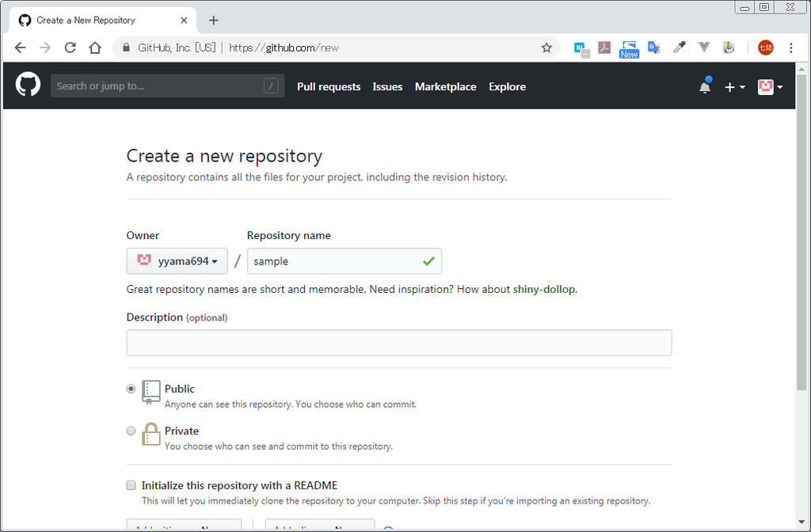Select the Private repository option
Screen dimensions: 811x532
coord(131,431)
